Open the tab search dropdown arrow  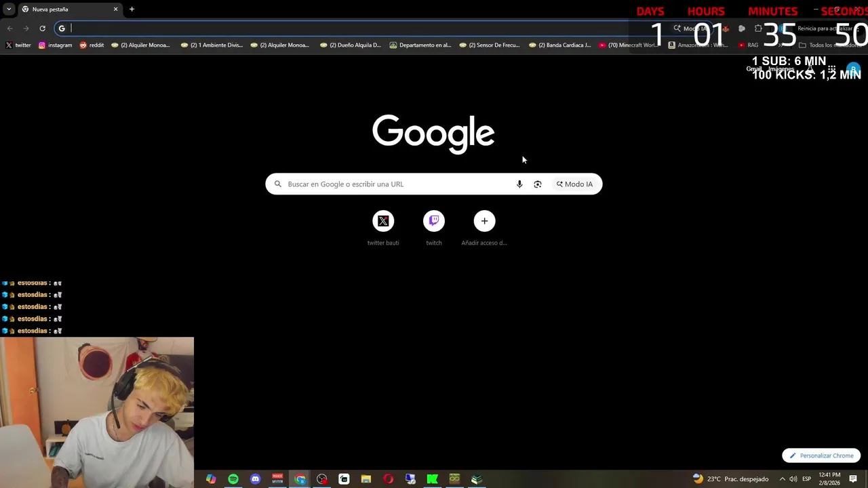click(9, 9)
